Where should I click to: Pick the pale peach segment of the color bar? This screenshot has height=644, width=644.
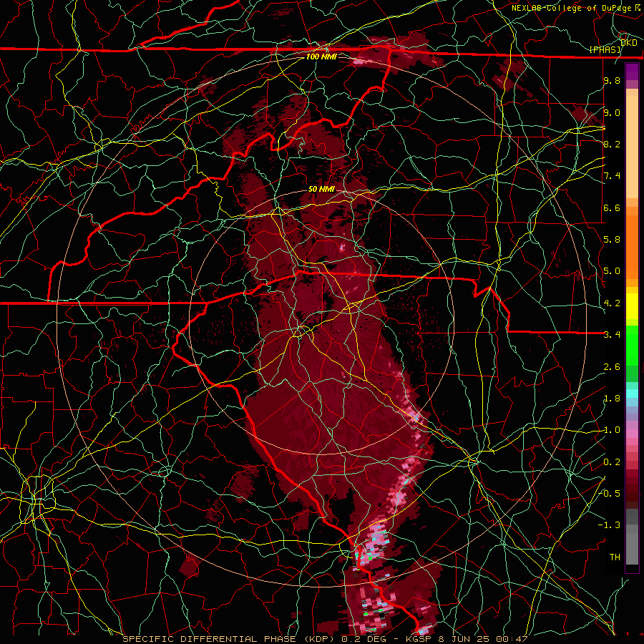point(632,147)
